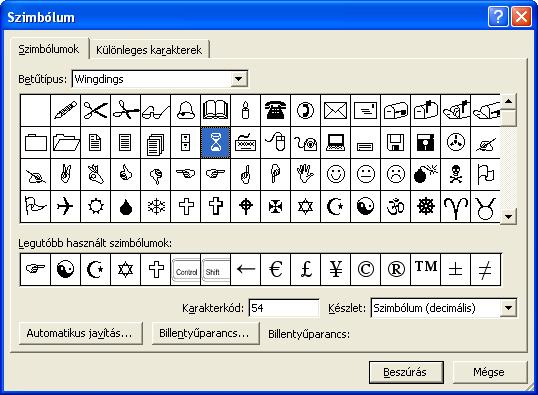Pick the sun symbol in the grid
Screen dimensions: 538x395
95,207
